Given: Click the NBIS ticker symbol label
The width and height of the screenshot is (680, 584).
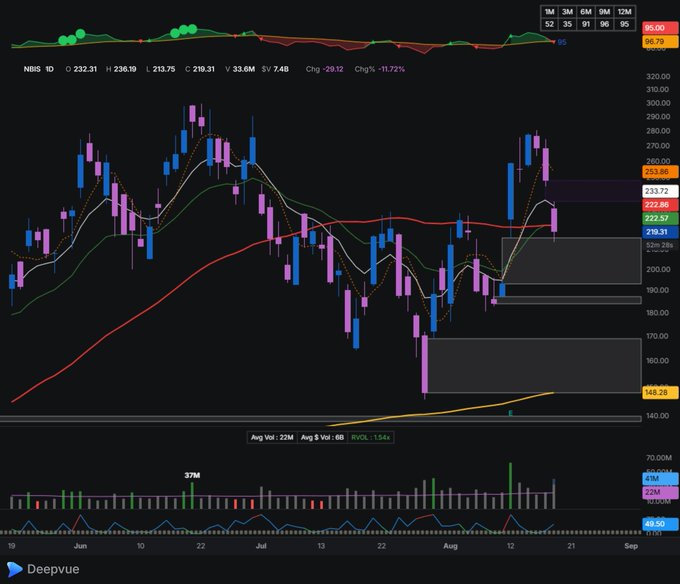Looking at the screenshot, I should tap(32, 69).
